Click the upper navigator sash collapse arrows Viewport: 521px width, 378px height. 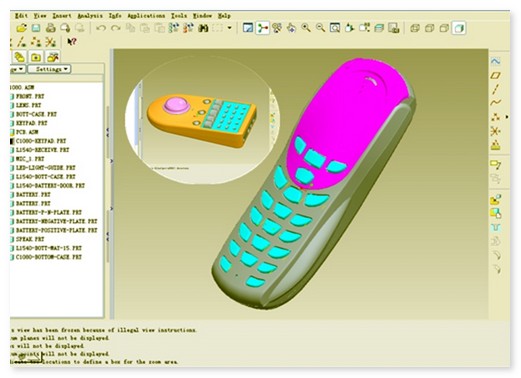108,132
